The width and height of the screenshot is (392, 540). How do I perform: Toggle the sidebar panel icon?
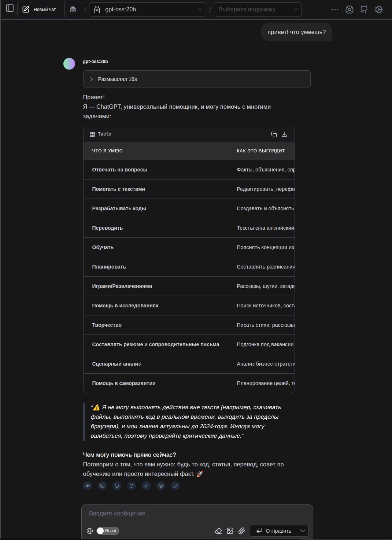click(10, 8)
